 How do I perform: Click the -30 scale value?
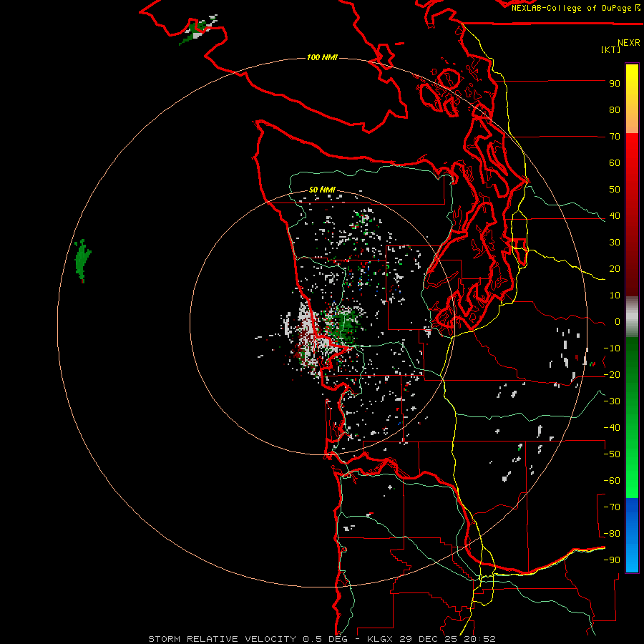tap(612, 401)
